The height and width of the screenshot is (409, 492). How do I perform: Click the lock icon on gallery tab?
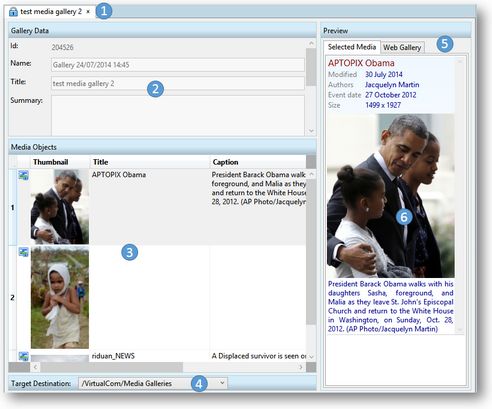click(13, 12)
